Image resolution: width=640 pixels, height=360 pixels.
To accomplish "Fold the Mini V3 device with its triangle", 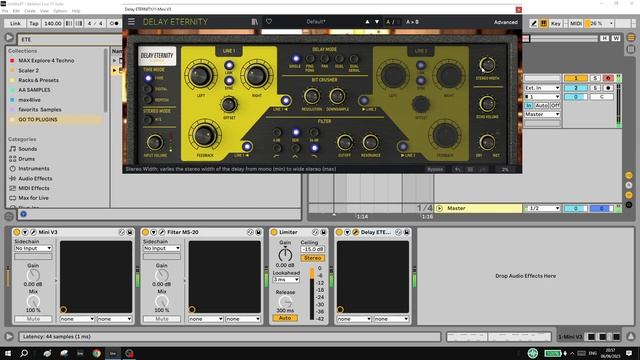I will (x=25, y=232).
